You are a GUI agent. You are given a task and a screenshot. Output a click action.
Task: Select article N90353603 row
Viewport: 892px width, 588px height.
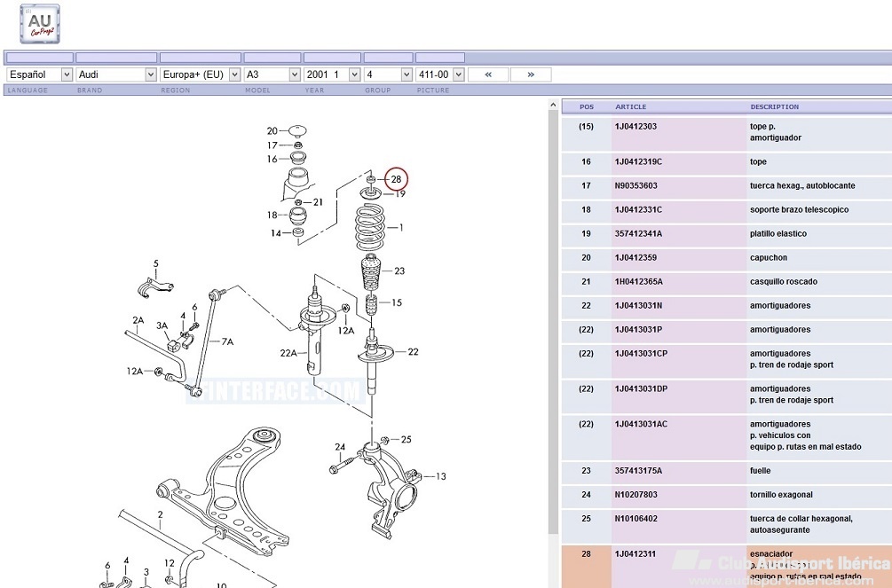pos(727,186)
